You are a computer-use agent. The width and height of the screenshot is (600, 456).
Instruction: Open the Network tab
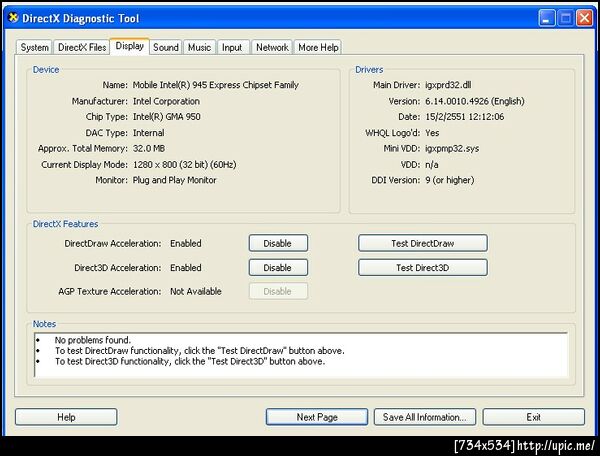pos(272,47)
